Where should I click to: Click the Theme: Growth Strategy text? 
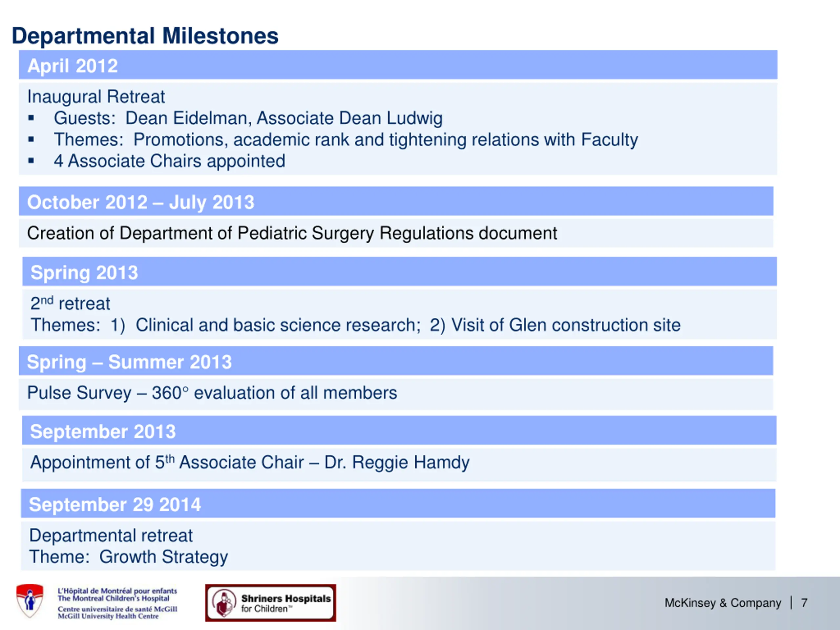tap(128, 557)
